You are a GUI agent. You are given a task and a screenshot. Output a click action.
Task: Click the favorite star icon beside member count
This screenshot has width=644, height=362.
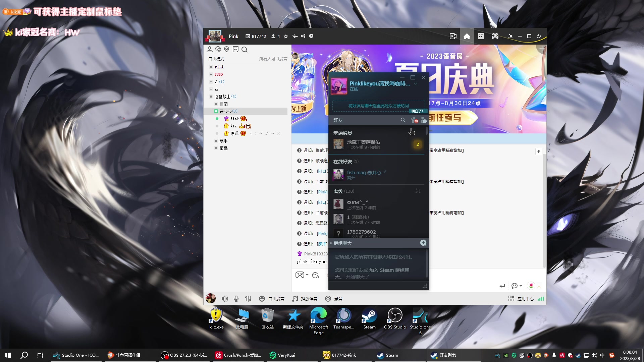coord(286,36)
